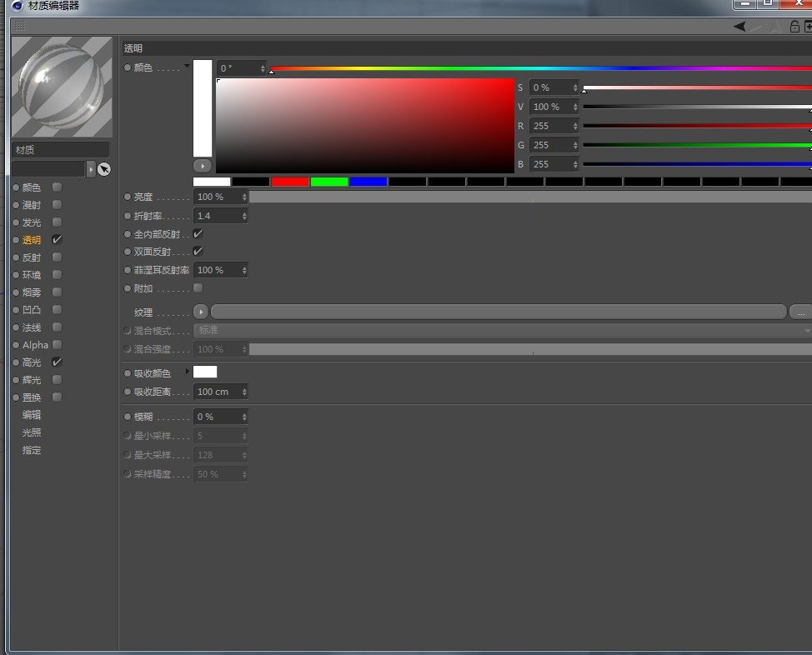Enable the 颜色 channel checkbox

pyautogui.click(x=57, y=187)
